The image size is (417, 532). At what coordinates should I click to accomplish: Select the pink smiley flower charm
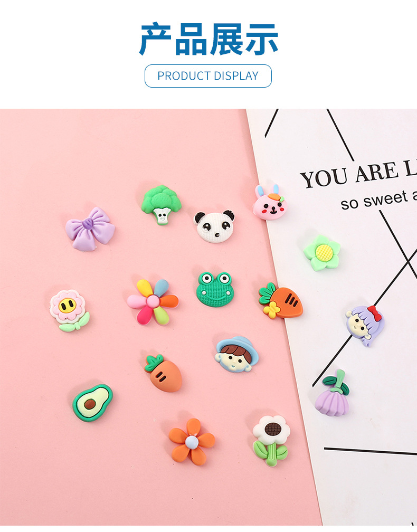coord(70,310)
